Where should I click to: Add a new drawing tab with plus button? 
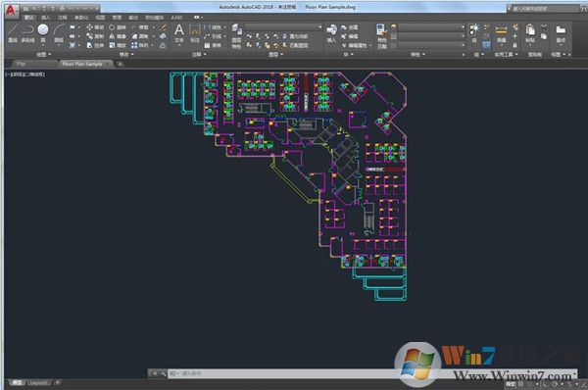coord(120,64)
